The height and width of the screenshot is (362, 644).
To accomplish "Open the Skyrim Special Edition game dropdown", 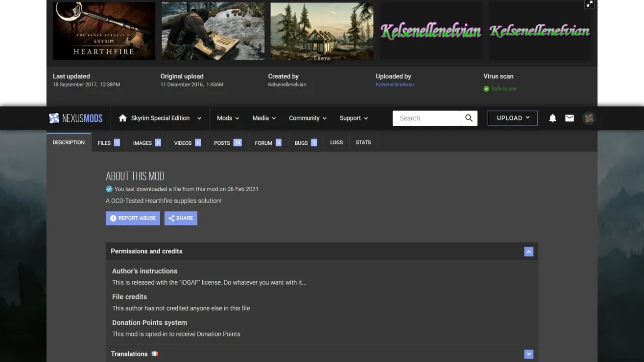I will tap(199, 118).
